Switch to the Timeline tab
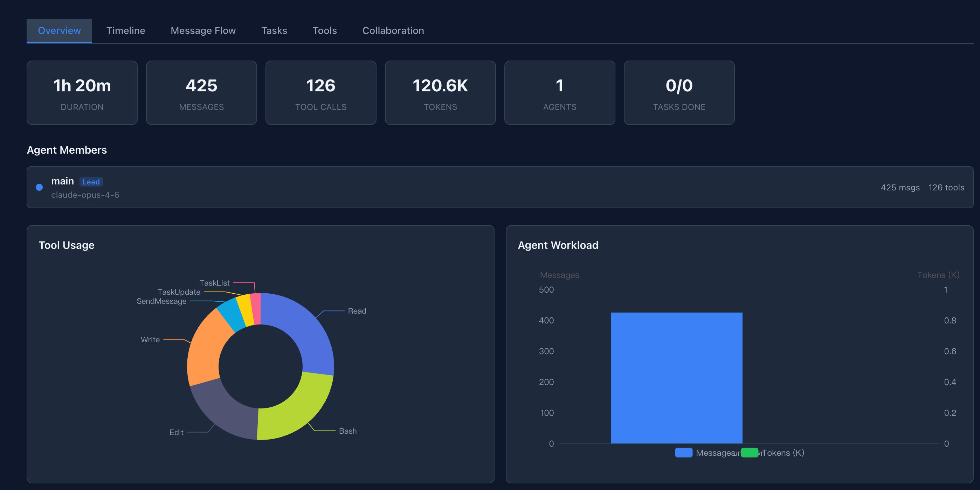980x490 pixels. pos(125,30)
